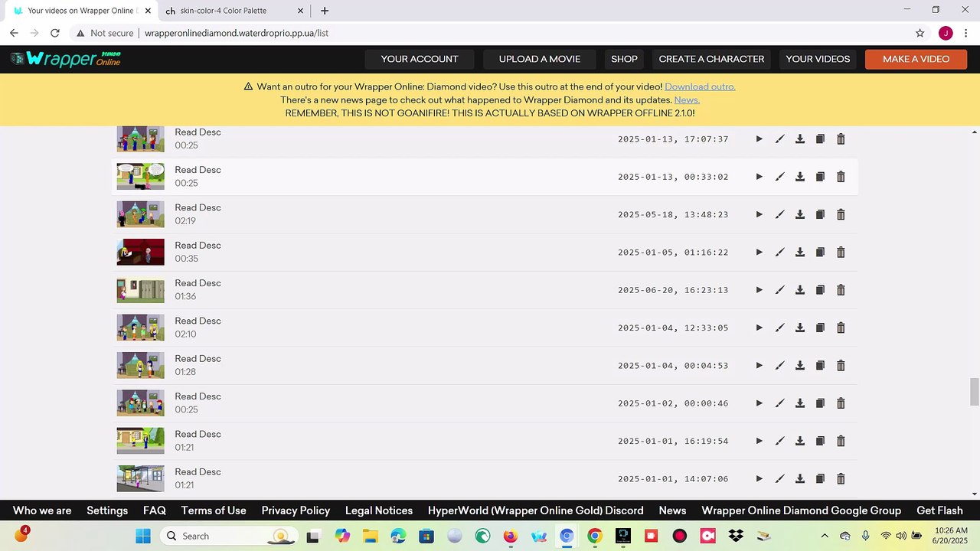This screenshot has height=551, width=980.
Task: Edit the video dated 2025-06-20, 16:23:13
Action: pos(779,290)
